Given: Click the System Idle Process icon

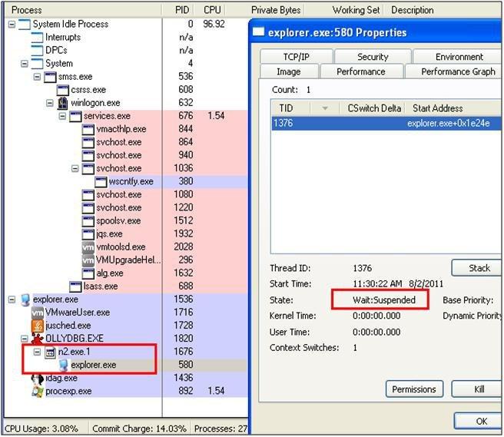Looking at the screenshot, I should coord(25,25).
